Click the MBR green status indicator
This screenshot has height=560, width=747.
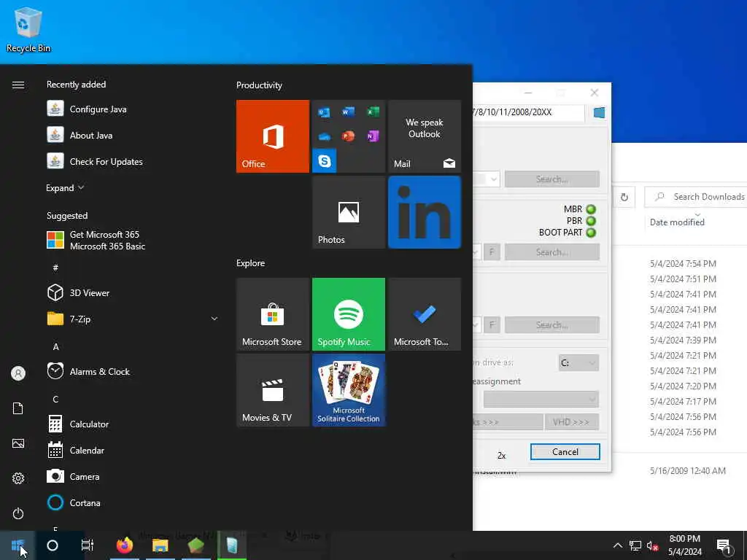pyautogui.click(x=591, y=209)
